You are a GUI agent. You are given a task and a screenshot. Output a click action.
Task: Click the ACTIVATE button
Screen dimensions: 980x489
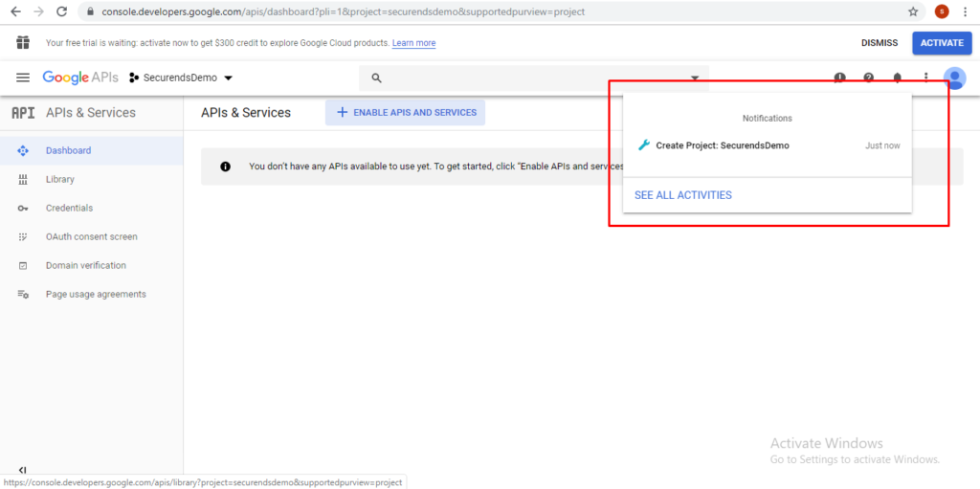click(x=942, y=43)
